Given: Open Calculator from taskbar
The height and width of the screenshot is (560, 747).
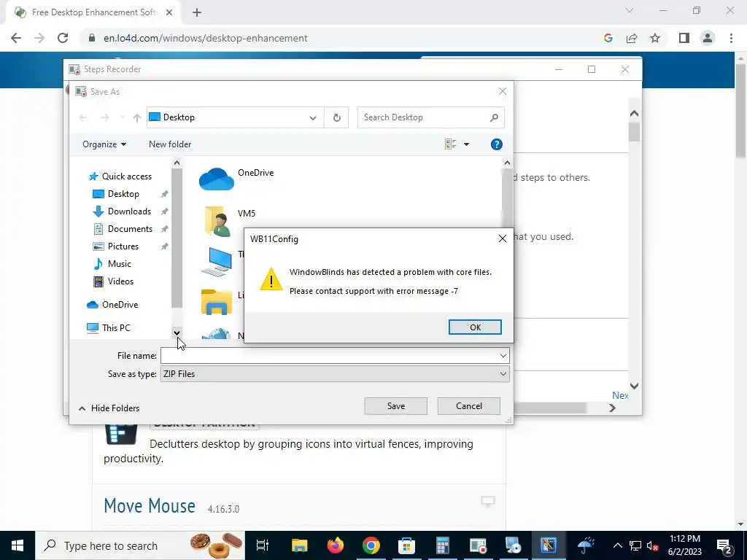Looking at the screenshot, I should pyautogui.click(x=443, y=545).
